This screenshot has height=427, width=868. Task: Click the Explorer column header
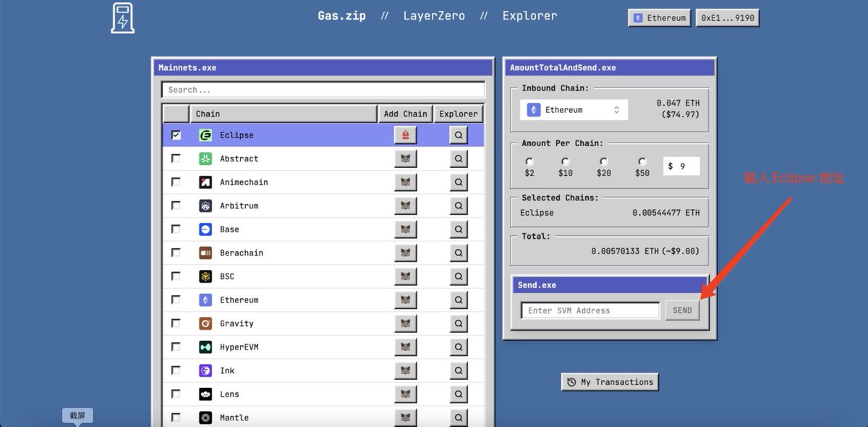459,114
